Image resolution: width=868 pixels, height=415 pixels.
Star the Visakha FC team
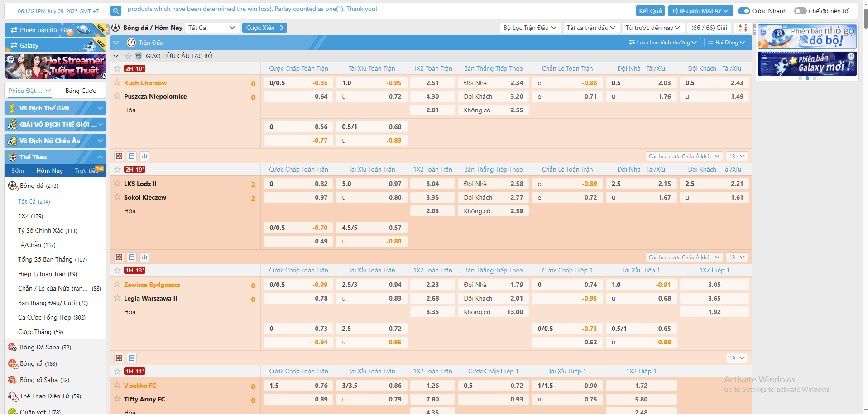[117, 385]
